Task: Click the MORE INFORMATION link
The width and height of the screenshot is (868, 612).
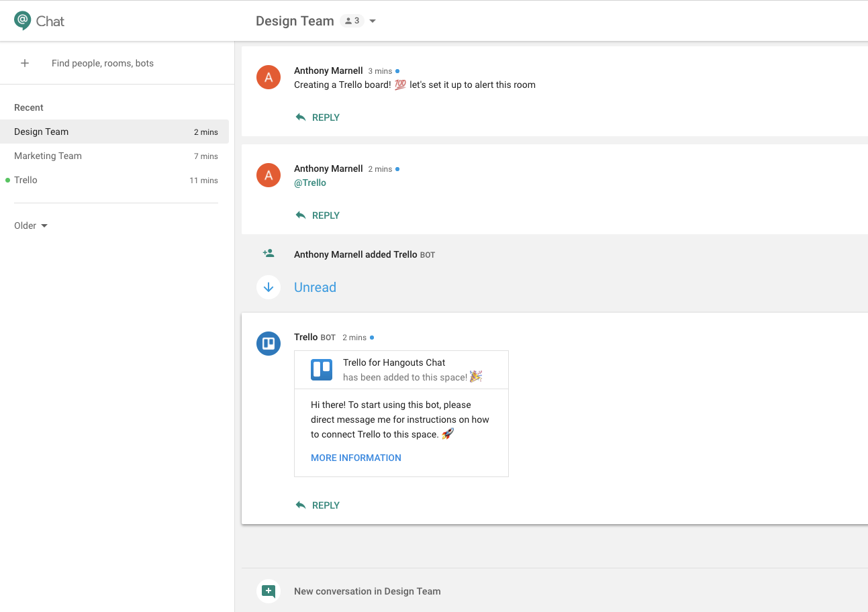Action: (356, 458)
